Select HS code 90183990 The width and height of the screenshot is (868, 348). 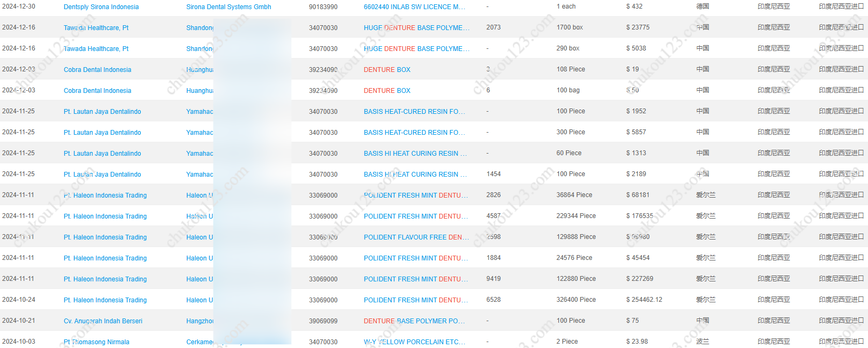(323, 7)
